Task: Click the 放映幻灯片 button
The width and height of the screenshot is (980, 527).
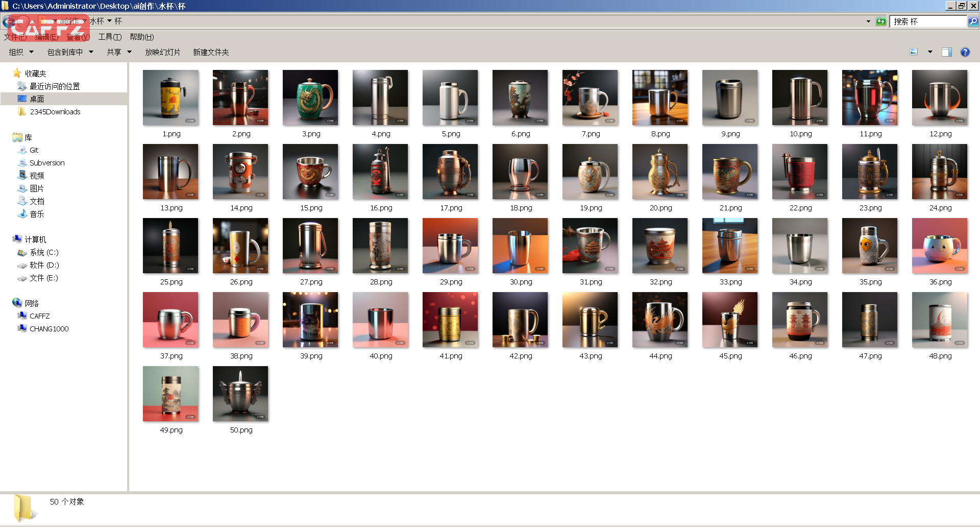Action: pos(162,52)
